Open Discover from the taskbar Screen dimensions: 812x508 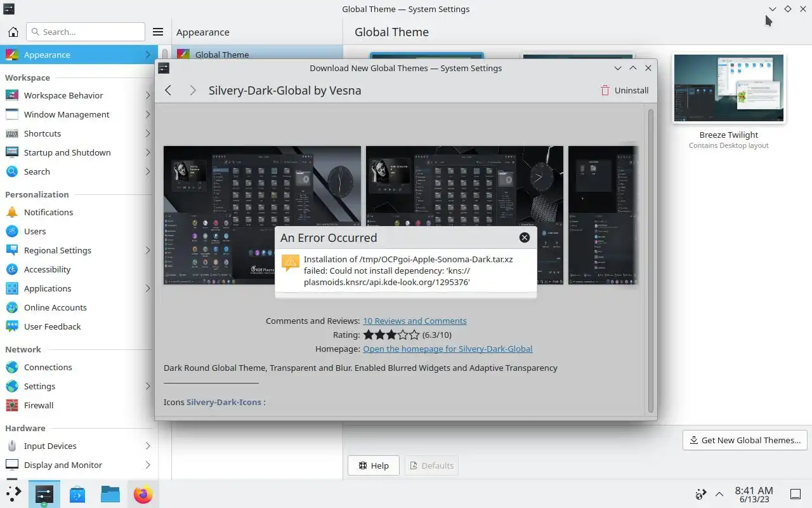(x=77, y=494)
